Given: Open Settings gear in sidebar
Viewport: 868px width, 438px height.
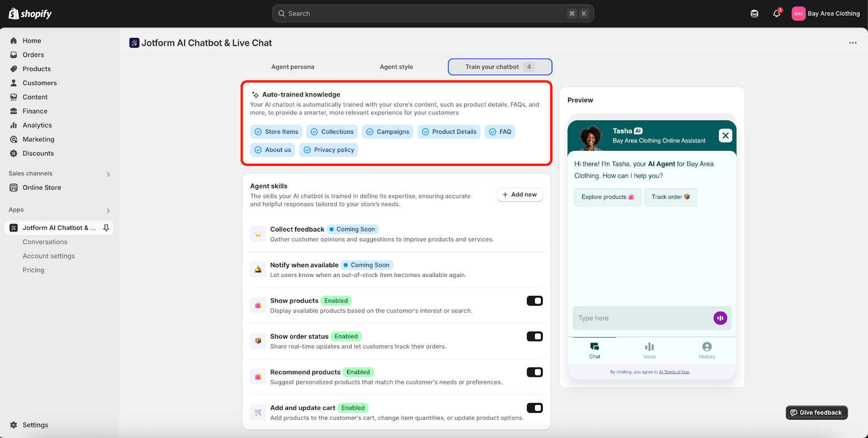Looking at the screenshot, I should click(14, 425).
